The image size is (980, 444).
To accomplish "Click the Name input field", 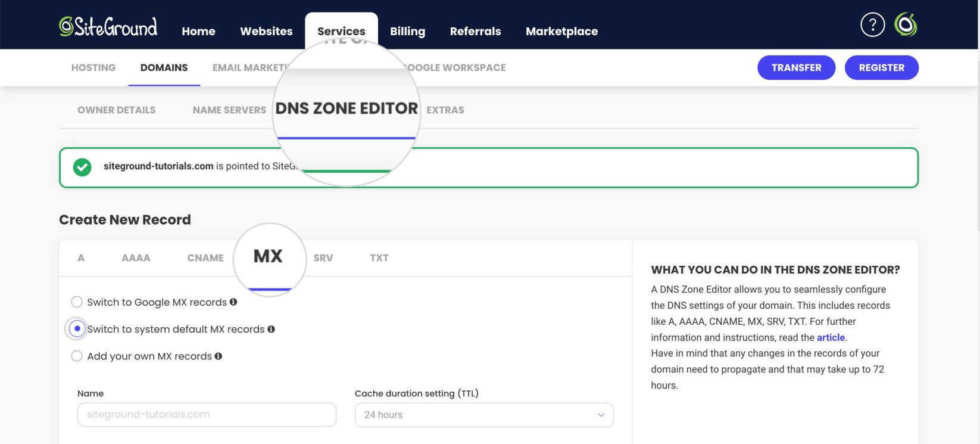I will (207, 414).
